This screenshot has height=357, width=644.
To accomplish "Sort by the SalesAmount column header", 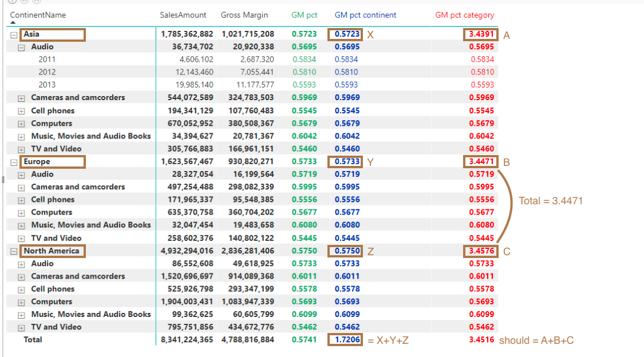I will pyautogui.click(x=183, y=15).
